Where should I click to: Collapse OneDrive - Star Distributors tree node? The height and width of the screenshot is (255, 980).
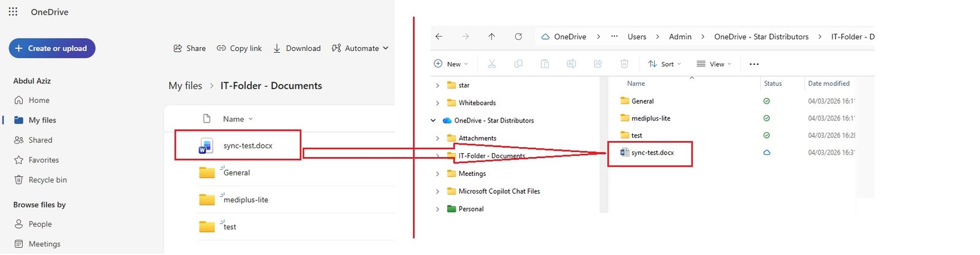(x=433, y=121)
